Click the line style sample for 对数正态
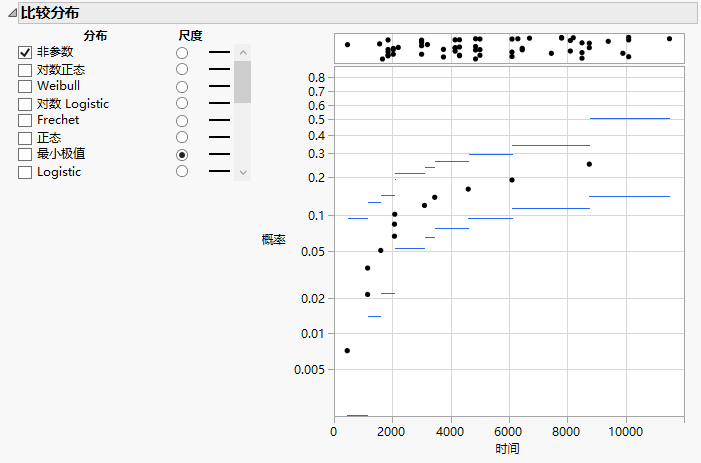The height and width of the screenshot is (463, 701). 220,69
